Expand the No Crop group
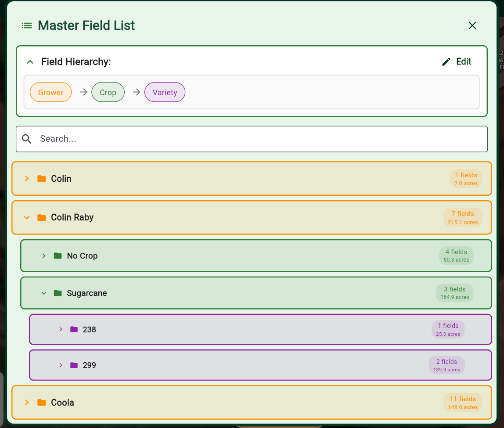Viewport: 504px width, 428px height. (x=43, y=255)
